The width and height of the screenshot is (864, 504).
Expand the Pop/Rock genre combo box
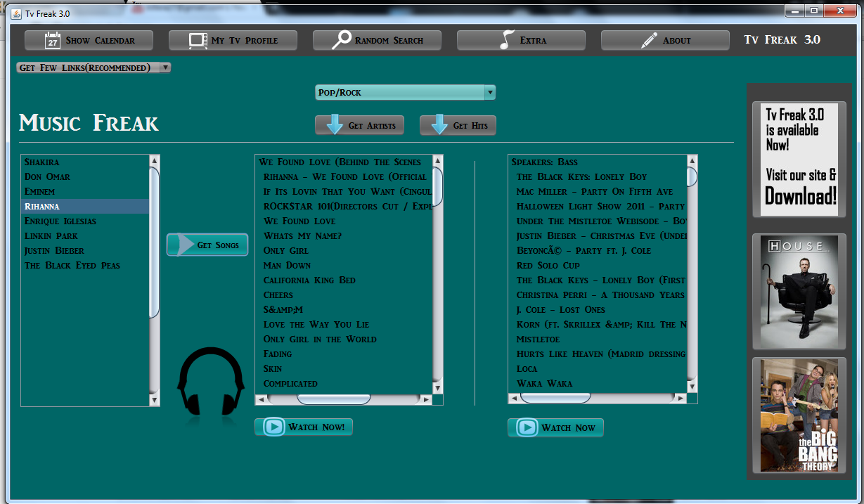(405, 92)
